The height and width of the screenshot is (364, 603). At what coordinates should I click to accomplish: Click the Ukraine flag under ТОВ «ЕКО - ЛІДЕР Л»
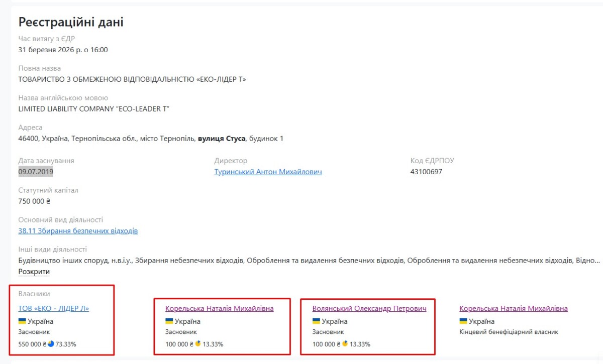pos(22,321)
